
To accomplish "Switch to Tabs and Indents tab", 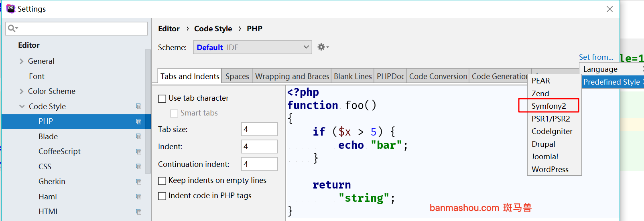I will [190, 76].
